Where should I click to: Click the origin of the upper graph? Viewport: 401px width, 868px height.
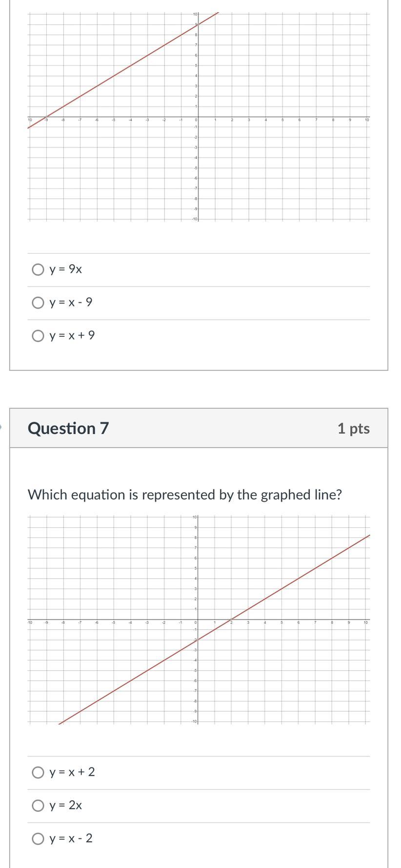[198, 117]
